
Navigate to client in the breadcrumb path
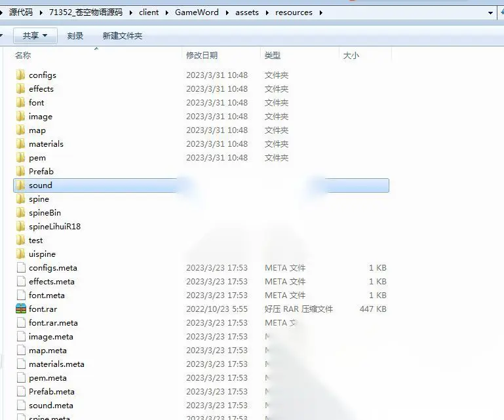(149, 12)
